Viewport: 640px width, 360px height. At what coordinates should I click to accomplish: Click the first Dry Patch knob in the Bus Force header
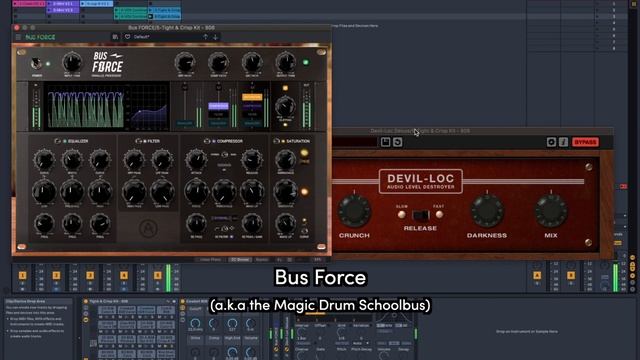tap(185, 63)
